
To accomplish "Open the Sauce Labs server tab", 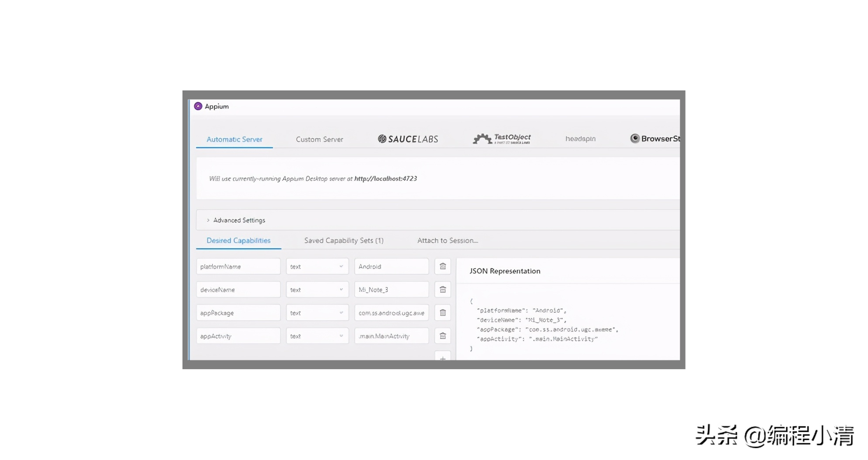I will pyautogui.click(x=408, y=139).
